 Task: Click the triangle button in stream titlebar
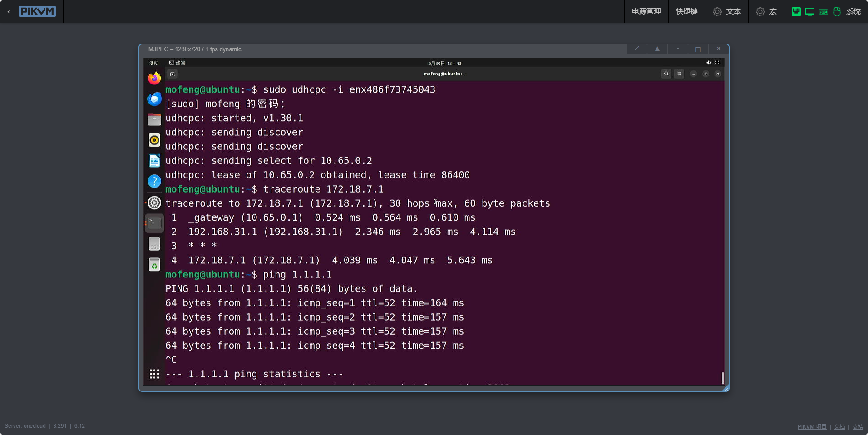tap(657, 49)
